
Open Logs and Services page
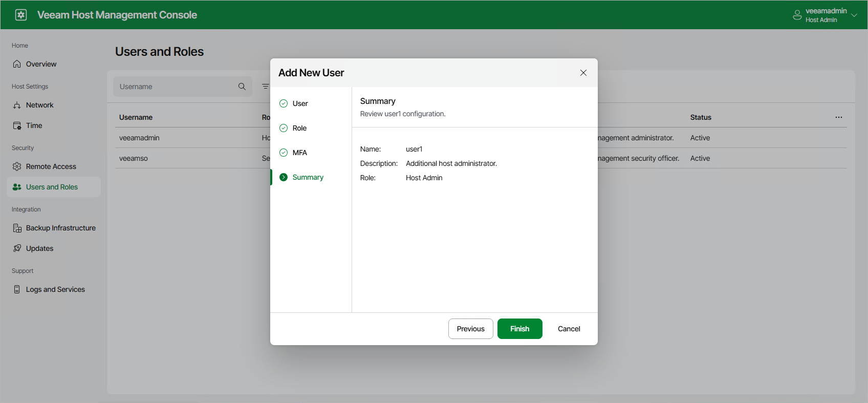(x=54, y=289)
